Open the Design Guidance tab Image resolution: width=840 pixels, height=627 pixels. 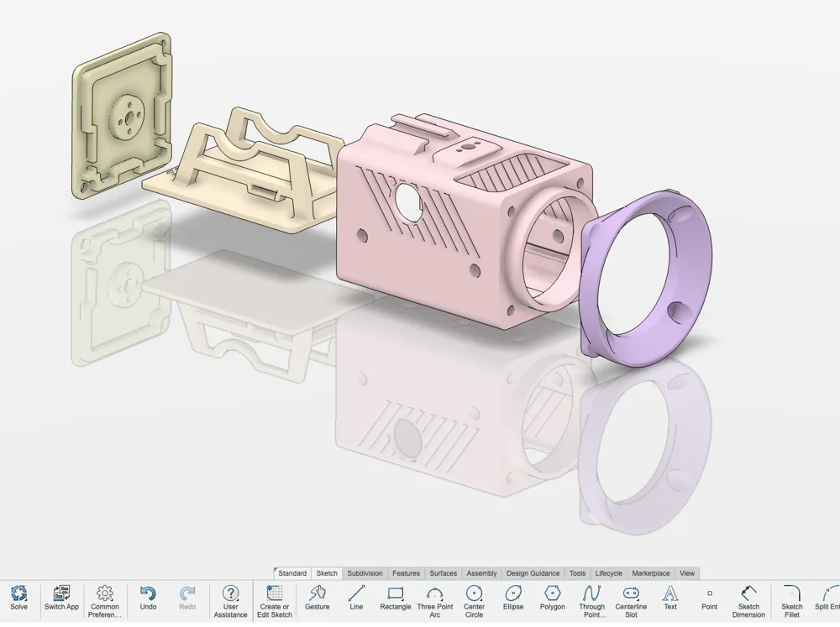coord(533,573)
